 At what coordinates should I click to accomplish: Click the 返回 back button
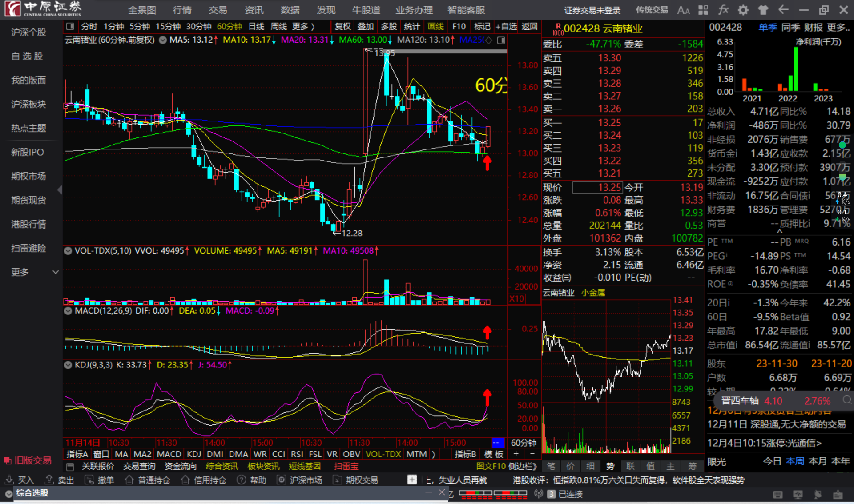[529, 27]
